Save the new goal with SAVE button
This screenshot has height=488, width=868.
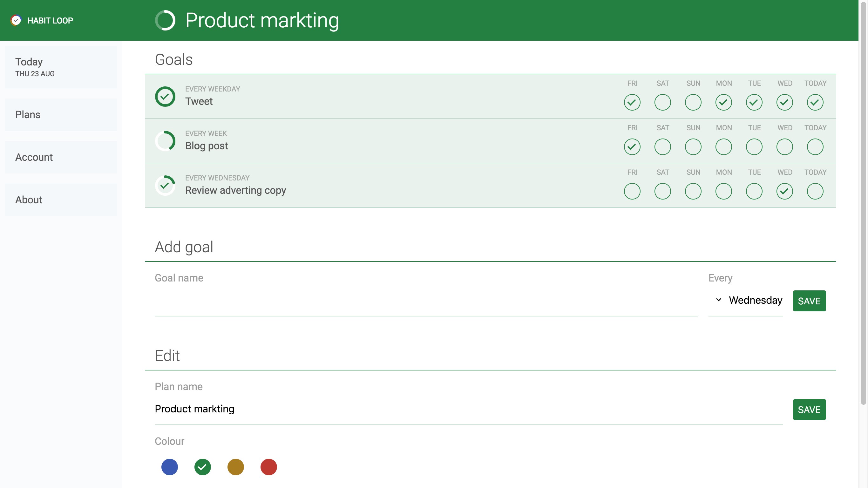tap(809, 301)
